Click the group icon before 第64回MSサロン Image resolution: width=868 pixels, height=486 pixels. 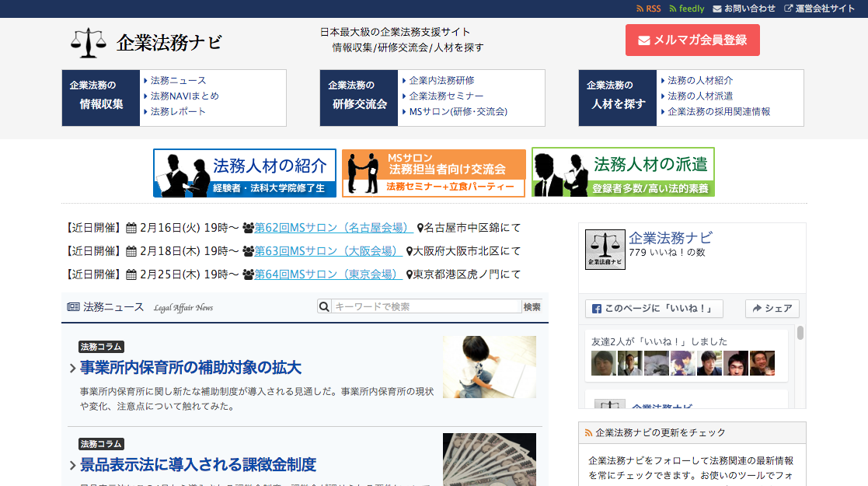coord(248,274)
